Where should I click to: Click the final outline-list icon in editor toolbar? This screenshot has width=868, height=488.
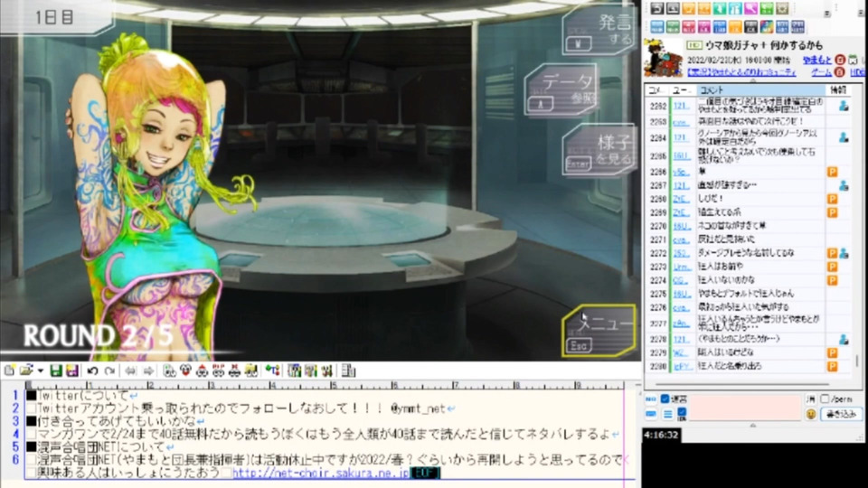(x=348, y=371)
